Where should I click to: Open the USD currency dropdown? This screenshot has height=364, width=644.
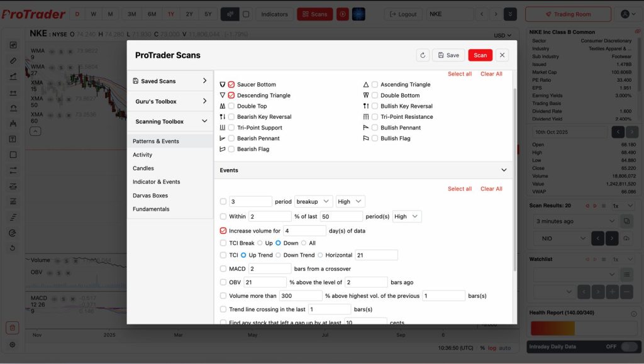click(502, 35)
